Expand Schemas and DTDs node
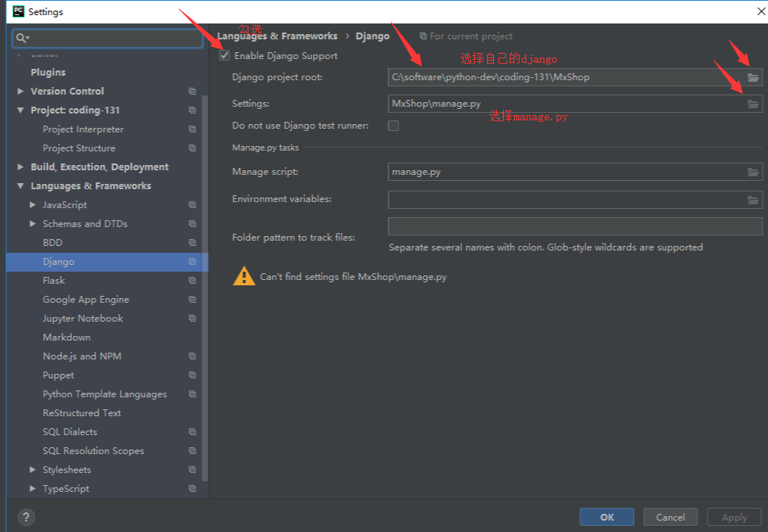The height and width of the screenshot is (532, 768). (33, 224)
